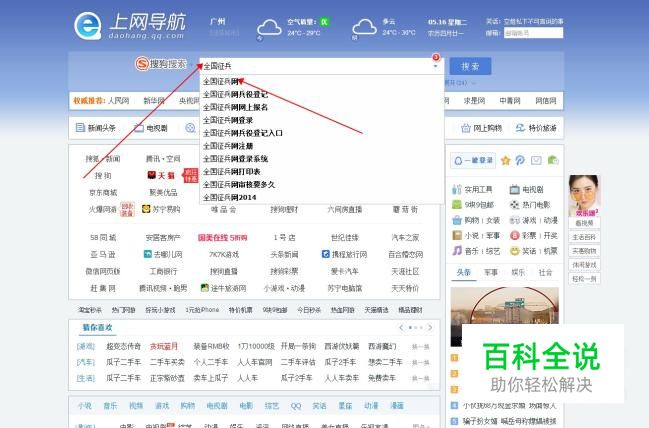649x428 pixels.
Task: Open 笑话 | 机票 smiley icon
Action: pos(514,251)
